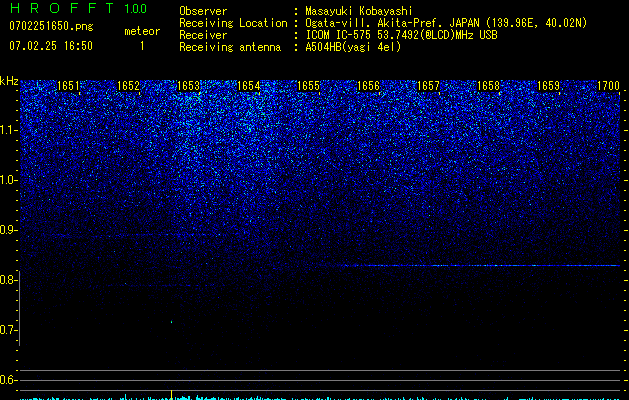The width and height of the screenshot is (629, 400).
Task: Click the Ogata-vill. Akita-Pref. JAPAN location text
Action: tap(446, 23)
